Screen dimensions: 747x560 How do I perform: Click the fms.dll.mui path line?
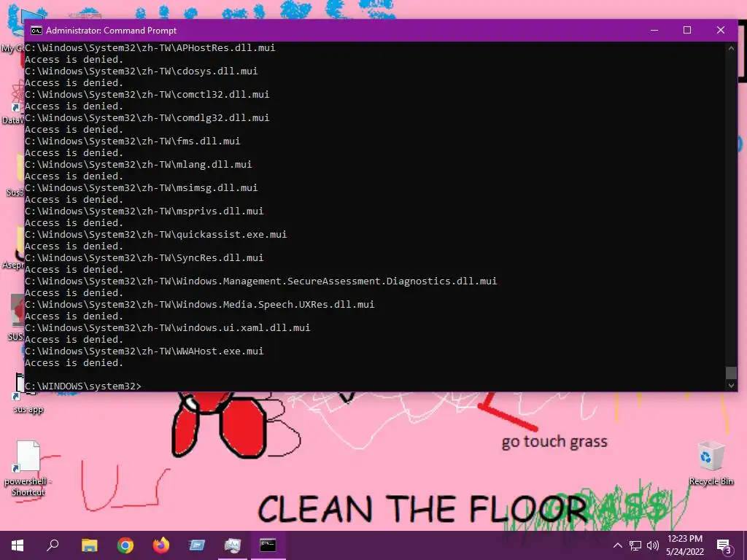coord(133,141)
